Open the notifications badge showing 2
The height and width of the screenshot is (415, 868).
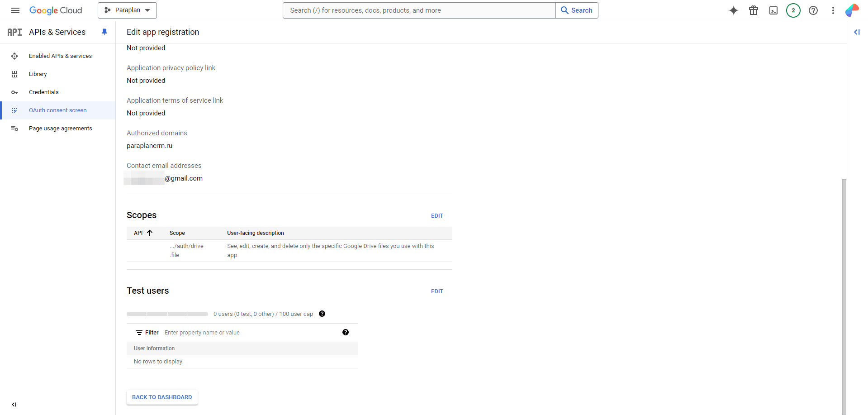793,10
